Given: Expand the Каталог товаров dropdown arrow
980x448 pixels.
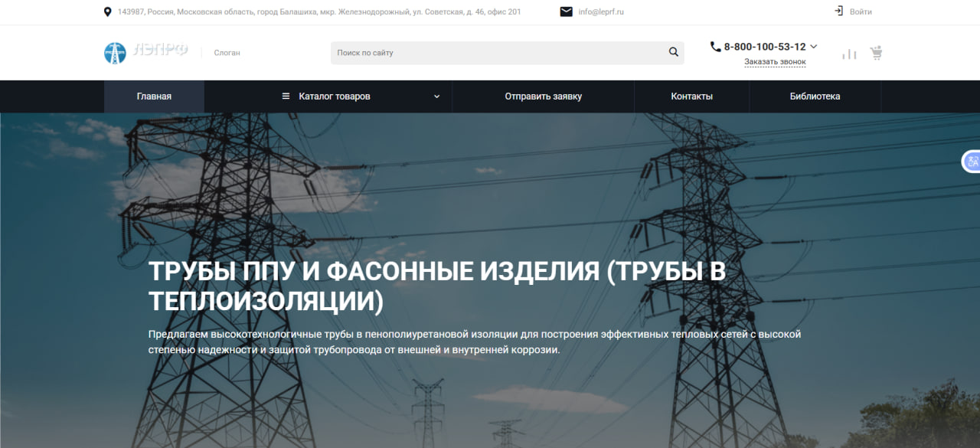Looking at the screenshot, I should tap(437, 96).
